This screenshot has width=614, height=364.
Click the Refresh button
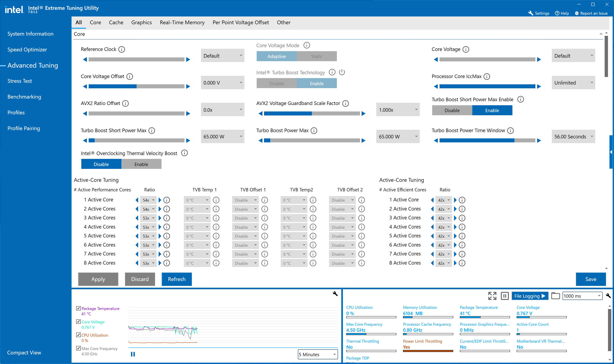click(177, 279)
